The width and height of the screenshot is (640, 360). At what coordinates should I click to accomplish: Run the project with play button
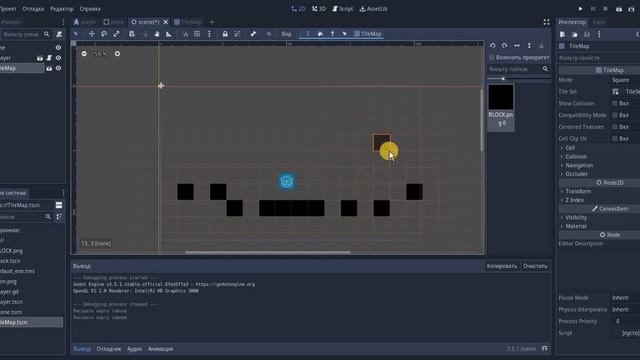580,9
